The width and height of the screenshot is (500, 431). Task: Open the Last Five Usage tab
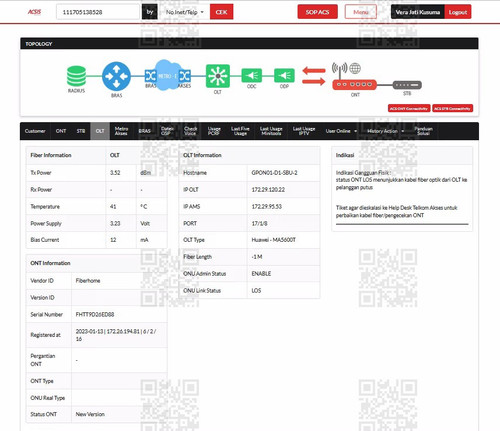click(240, 131)
